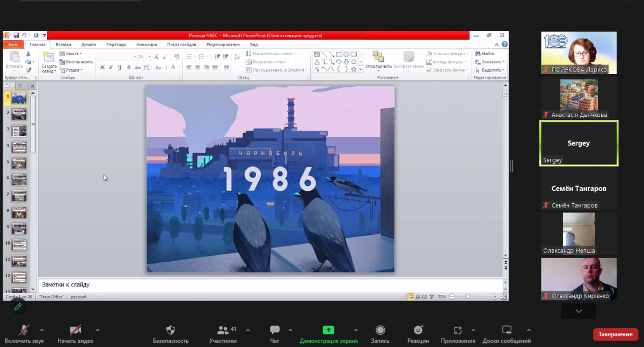The width and height of the screenshot is (644, 347).
Task: Start recording with Запись icon
Action: pyautogui.click(x=380, y=330)
